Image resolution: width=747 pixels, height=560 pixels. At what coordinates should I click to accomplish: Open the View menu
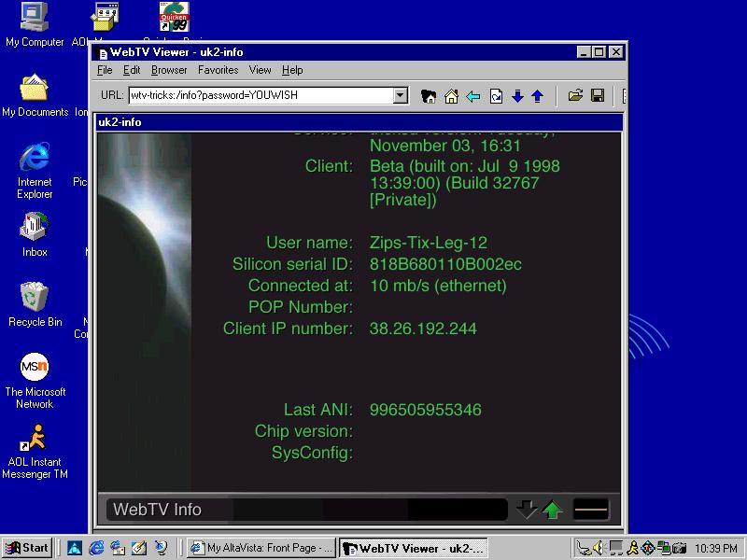(x=261, y=70)
